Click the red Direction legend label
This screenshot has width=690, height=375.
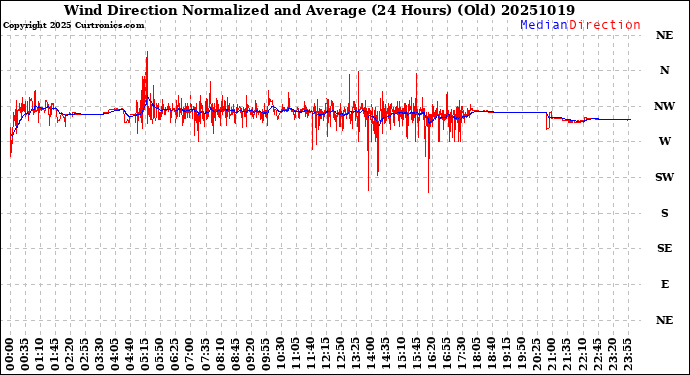605,25
